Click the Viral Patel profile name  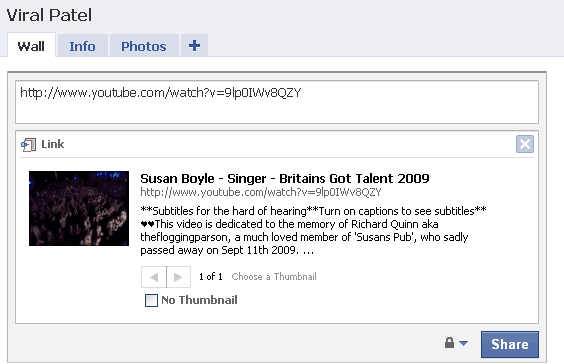click(49, 15)
